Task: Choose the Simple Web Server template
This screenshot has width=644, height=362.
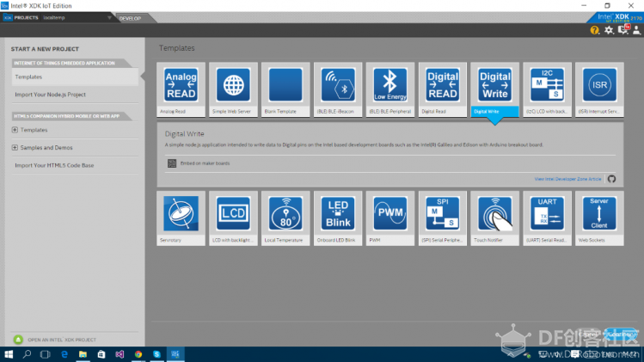Action: click(233, 89)
